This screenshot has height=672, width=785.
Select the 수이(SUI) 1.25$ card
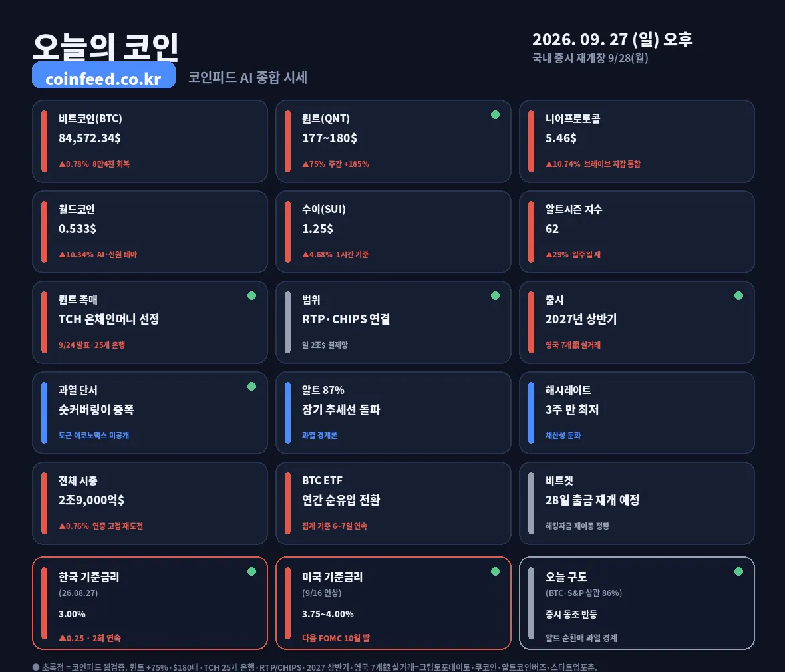point(393,232)
